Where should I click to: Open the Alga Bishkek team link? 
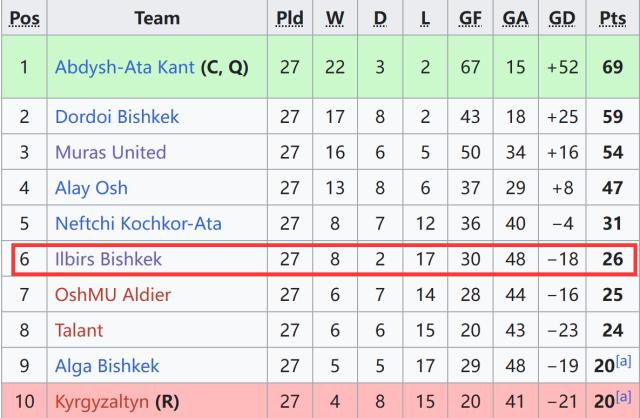click(107, 365)
